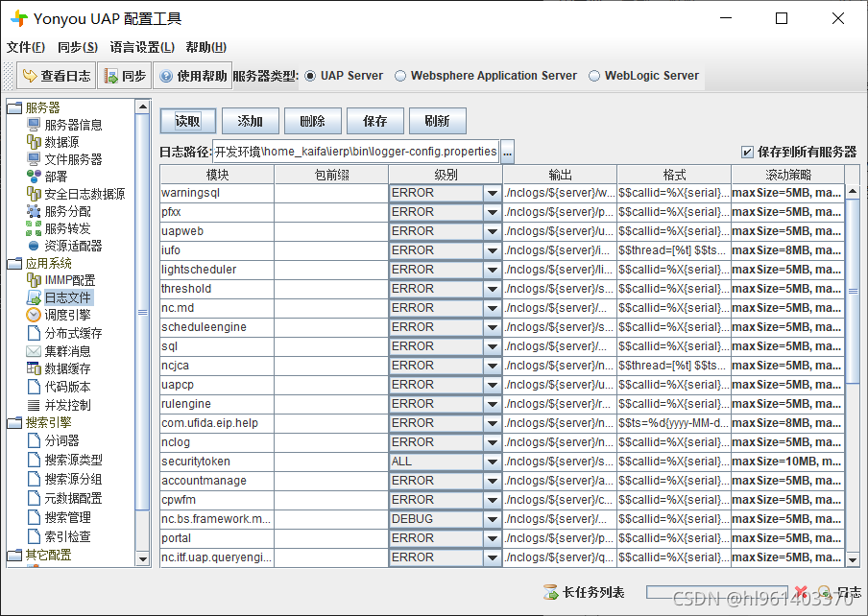This screenshot has height=616, width=868.
Task: Select 调度引擎 clock icon
Action: [34, 315]
